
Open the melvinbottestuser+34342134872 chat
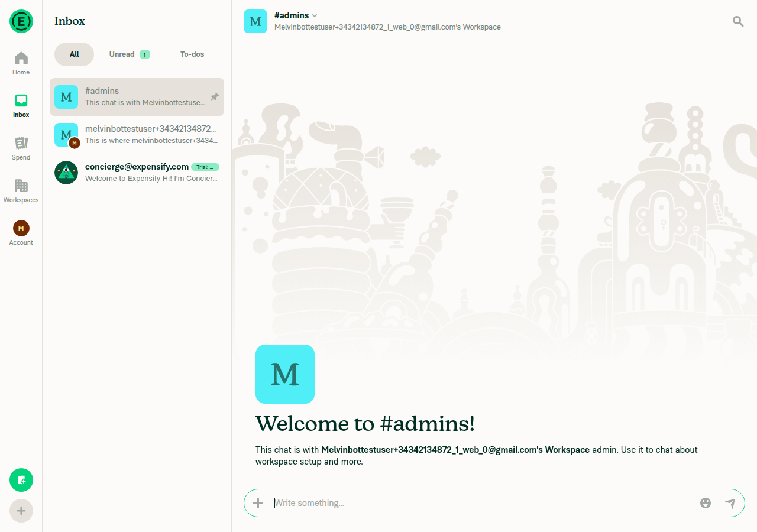[137, 135]
